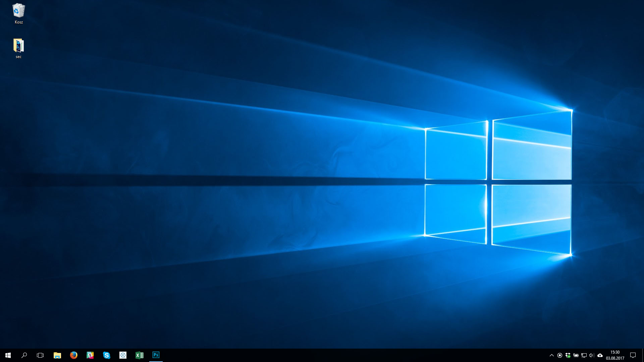Click the clock to view the calendar
The image size is (644, 362).
pyautogui.click(x=615, y=355)
